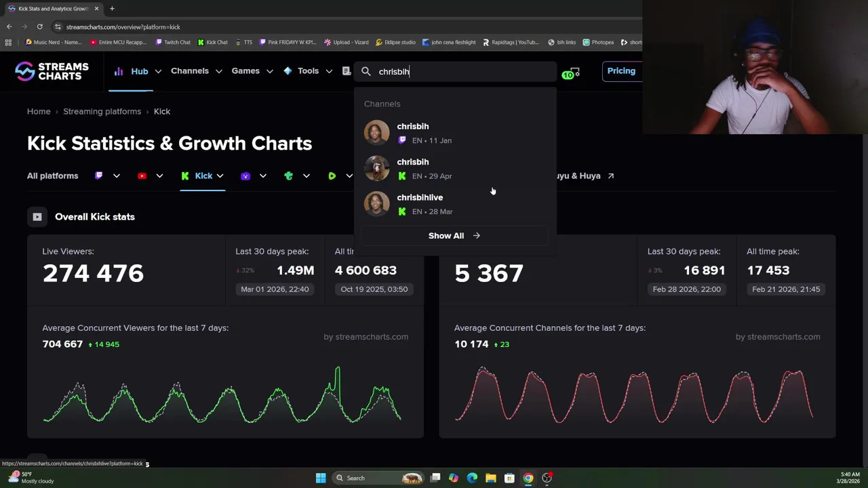This screenshot has height=488, width=868.
Task: Click the diamond Tools icon
Action: [x=288, y=70]
